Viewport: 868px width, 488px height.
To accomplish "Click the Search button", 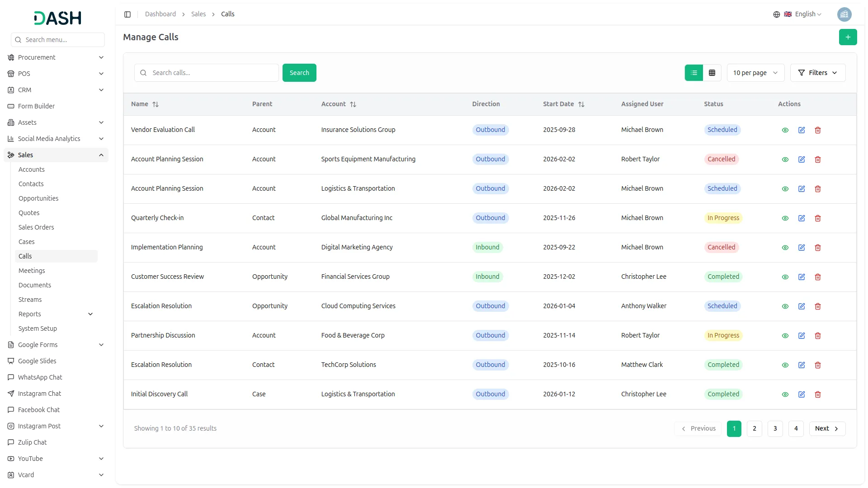I will (x=299, y=73).
